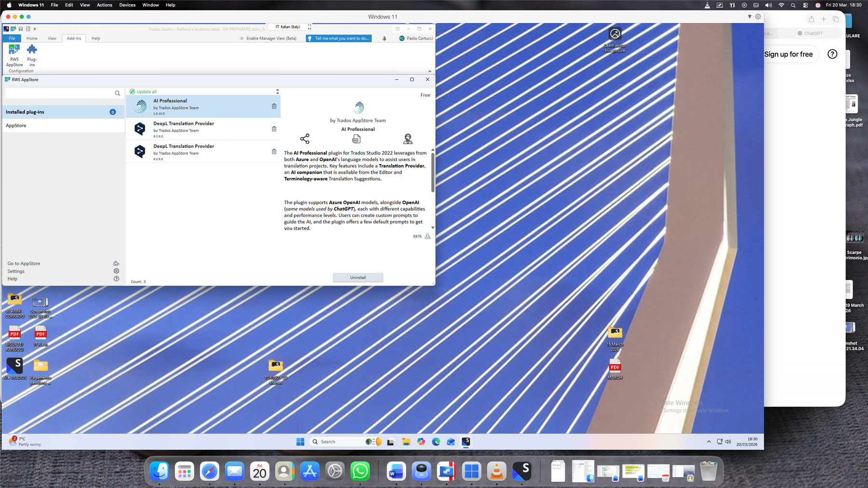The width and height of the screenshot is (868, 488).
Task: Open the sort order arrows next to Update all
Action: coord(277,91)
